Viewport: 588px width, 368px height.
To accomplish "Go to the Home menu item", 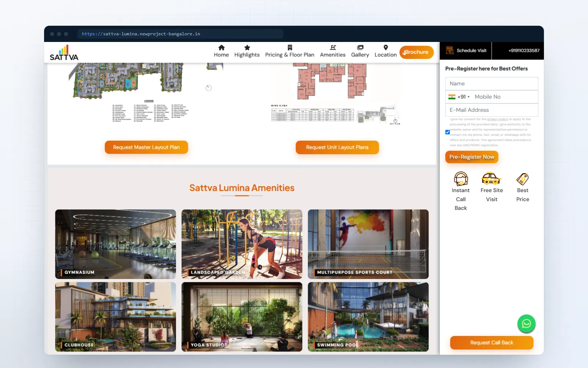I will click(x=221, y=52).
